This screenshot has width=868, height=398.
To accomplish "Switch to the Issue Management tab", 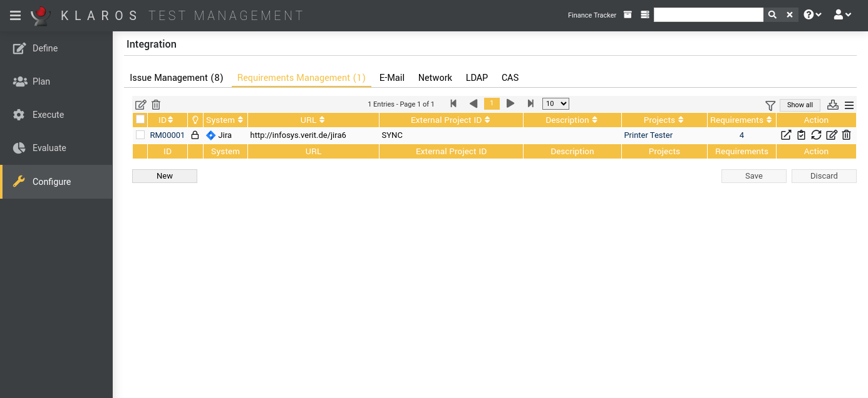I will coord(176,77).
